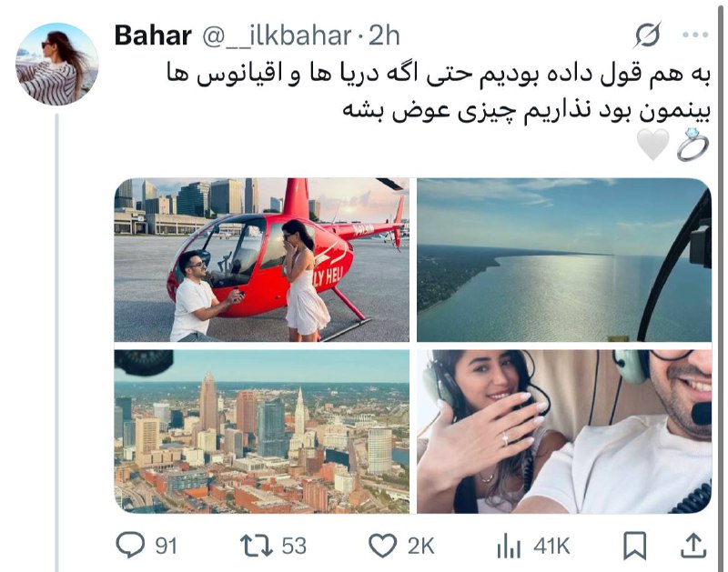The height and width of the screenshot is (572, 728).
Task: Open Bahar's profile picture
Action: tap(57, 64)
